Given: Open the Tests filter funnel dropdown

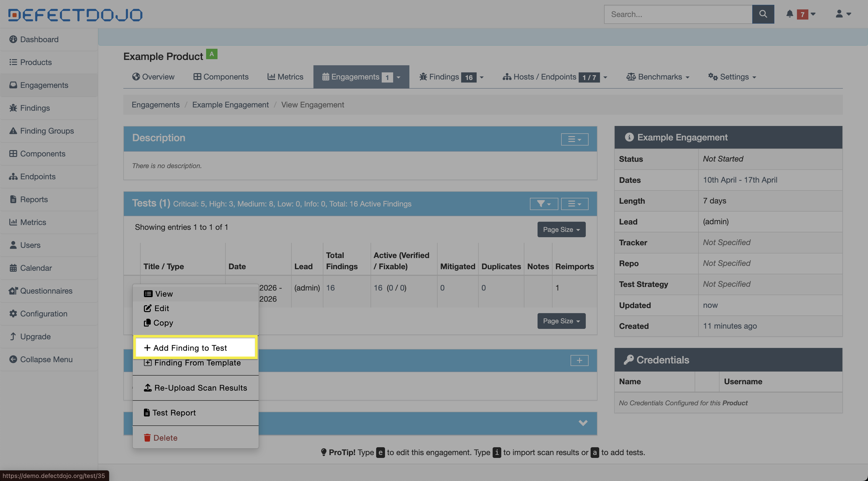Looking at the screenshot, I should pyautogui.click(x=543, y=204).
